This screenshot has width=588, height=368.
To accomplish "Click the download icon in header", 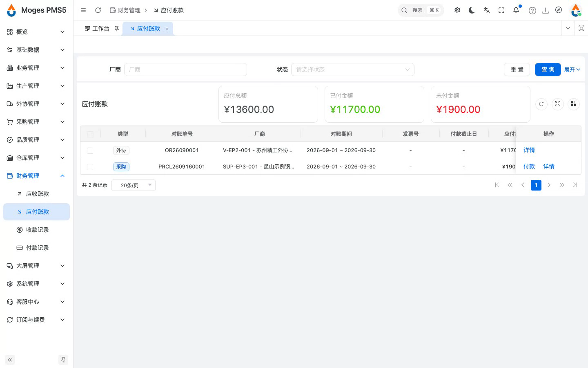I will tap(546, 11).
